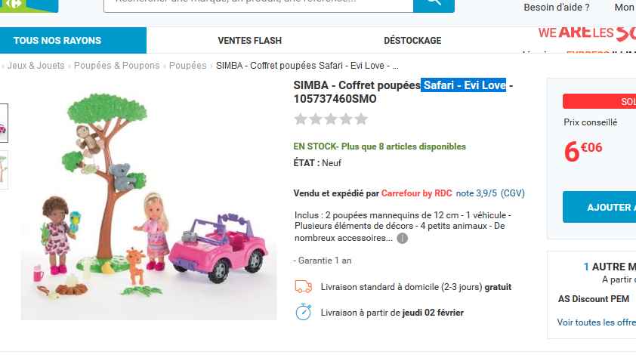
Task: Go to Poupées & Poupons breadcrumb
Action: (117, 66)
